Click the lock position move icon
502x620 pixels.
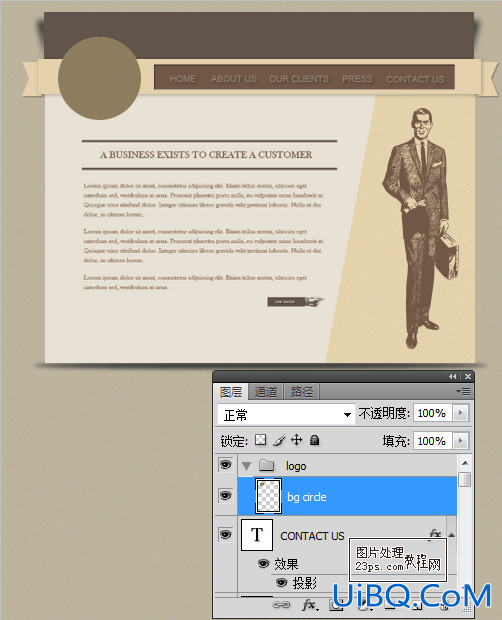coord(296,440)
